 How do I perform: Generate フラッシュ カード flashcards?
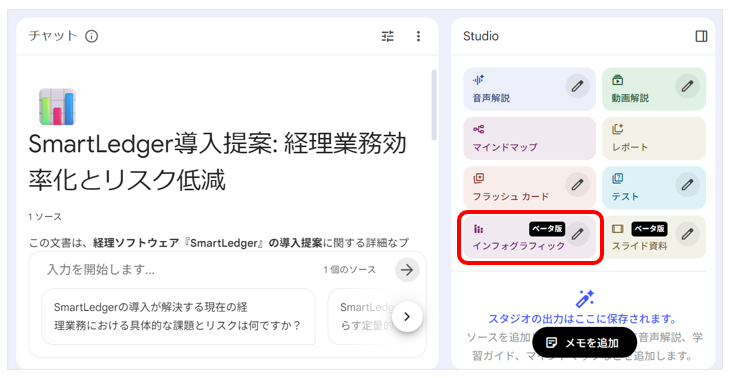point(530,188)
